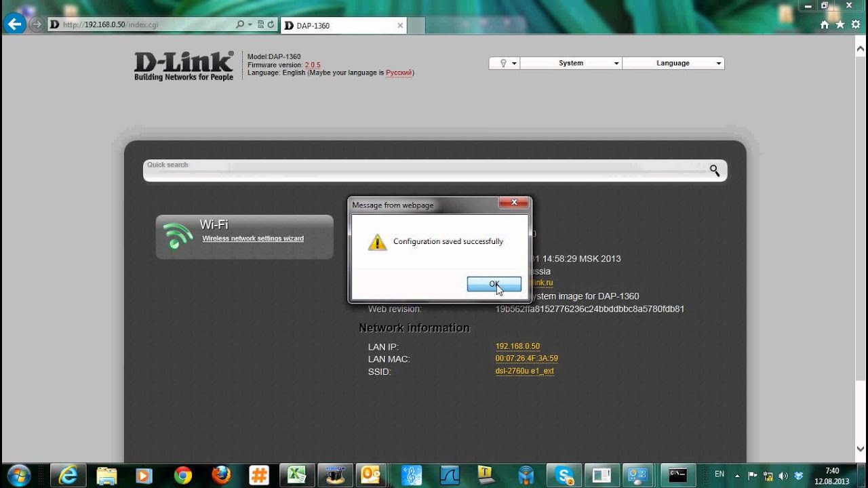Open Outlook from the taskbar
Screen dimensions: 868x488
371,475
